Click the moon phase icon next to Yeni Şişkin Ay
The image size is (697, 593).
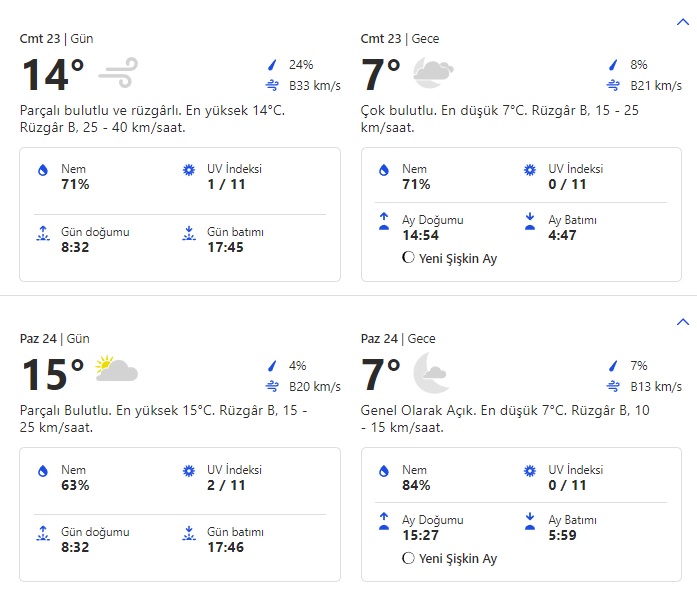pyautogui.click(x=407, y=258)
